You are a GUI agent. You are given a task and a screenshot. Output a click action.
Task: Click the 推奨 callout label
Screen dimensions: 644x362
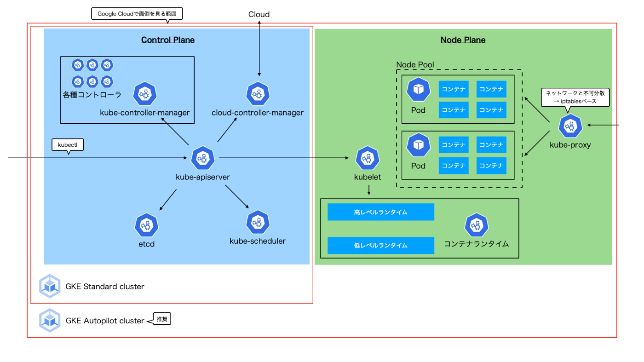pyautogui.click(x=161, y=319)
